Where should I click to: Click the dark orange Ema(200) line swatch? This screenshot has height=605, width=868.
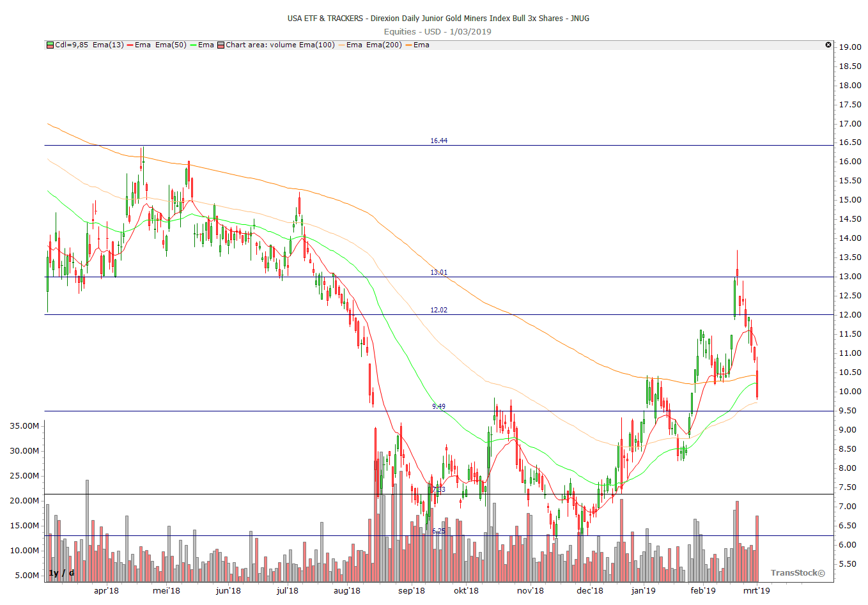[408, 45]
